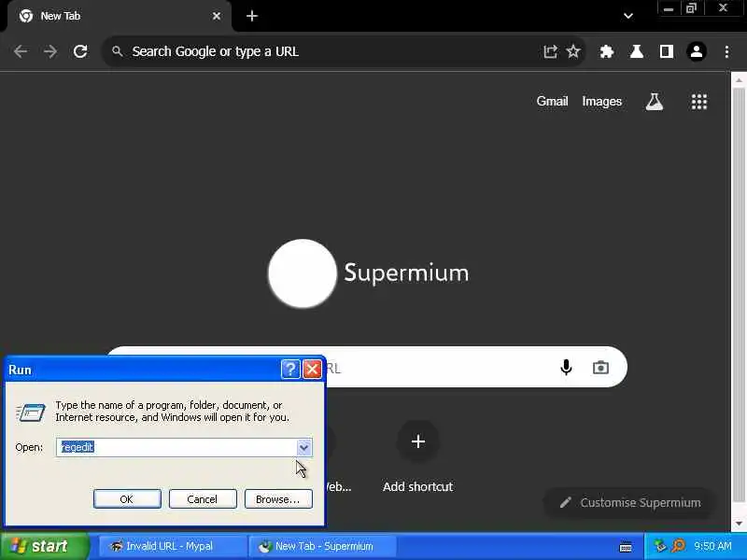747x560 pixels.
Task: Click the page scrollbar down arrow
Action: click(739, 524)
